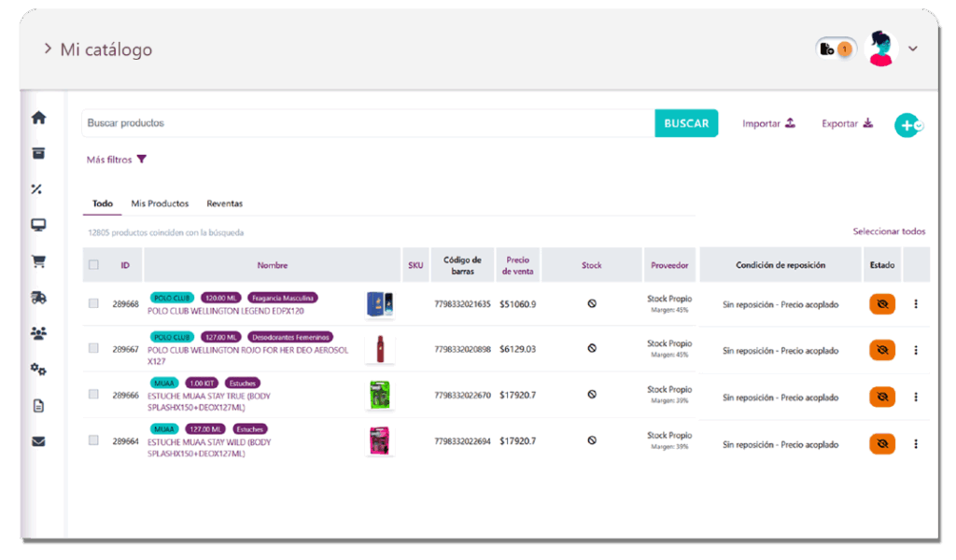
Task: Expand the user profile dropdown arrow
Action: point(913,49)
